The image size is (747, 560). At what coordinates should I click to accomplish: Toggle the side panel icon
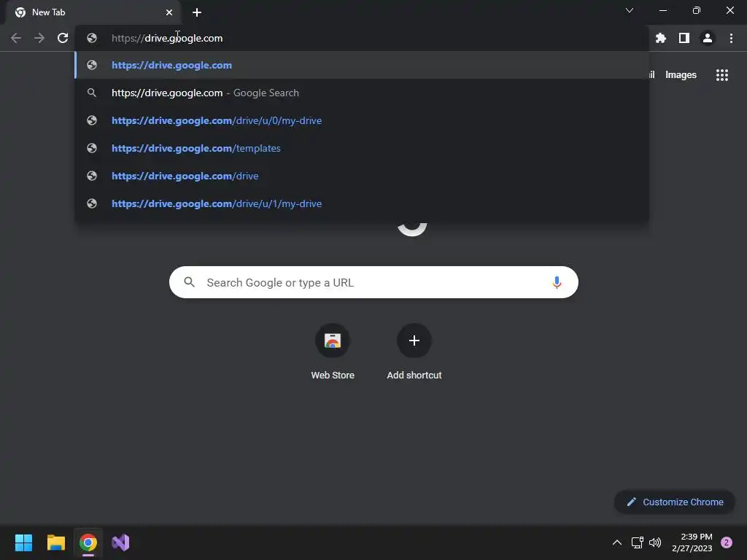coord(684,38)
